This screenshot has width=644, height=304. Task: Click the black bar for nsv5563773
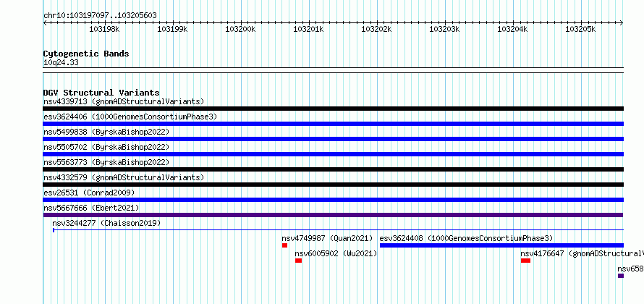click(334, 169)
